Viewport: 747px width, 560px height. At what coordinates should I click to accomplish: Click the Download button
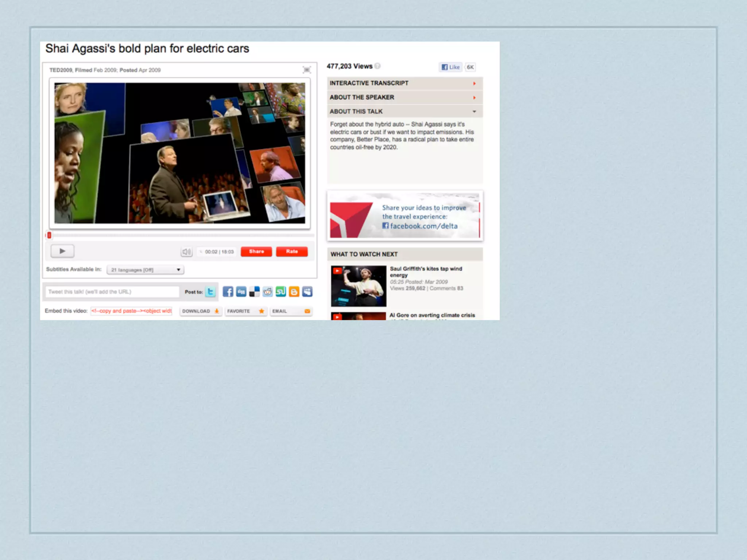(200, 311)
